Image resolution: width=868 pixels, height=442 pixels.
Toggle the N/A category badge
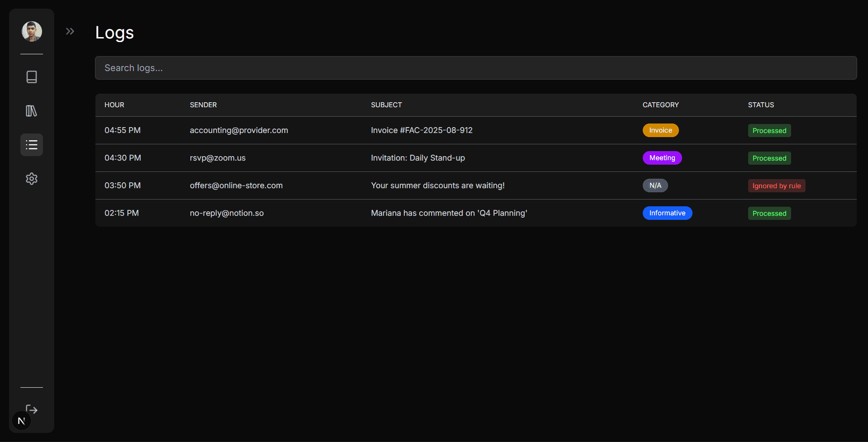(x=655, y=185)
